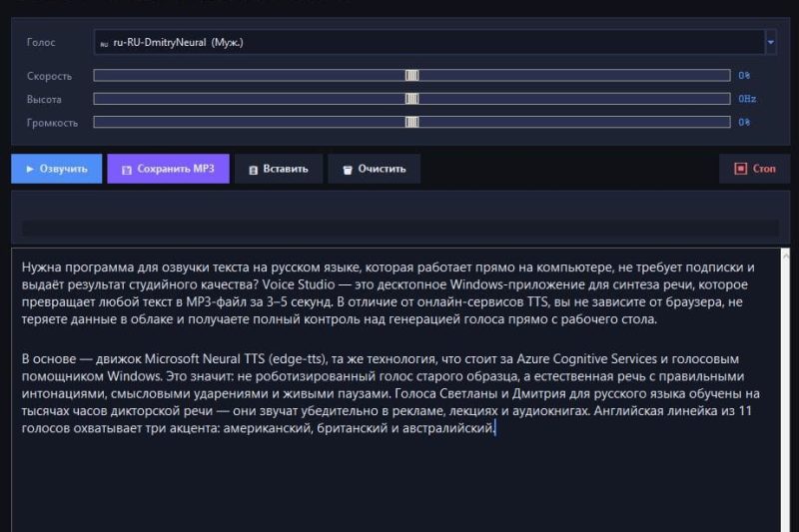The height and width of the screenshot is (532, 799).
Task: Click the Очистить button
Action: click(x=374, y=169)
